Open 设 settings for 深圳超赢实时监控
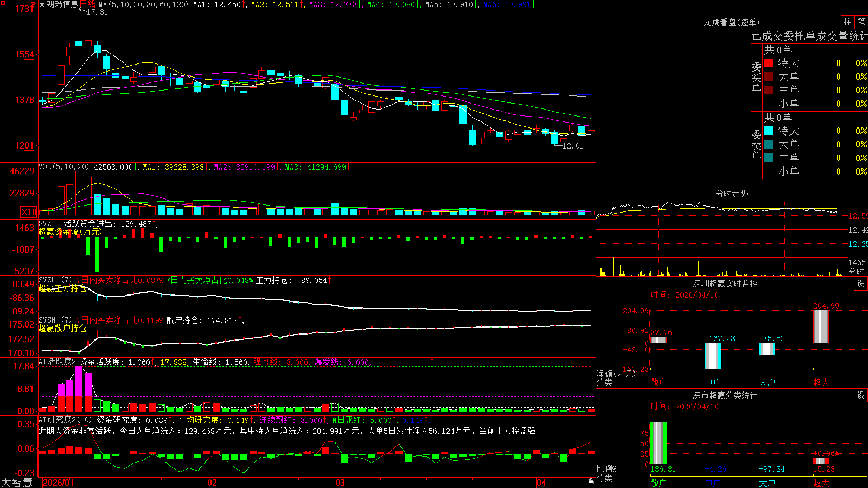 point(861,284)
